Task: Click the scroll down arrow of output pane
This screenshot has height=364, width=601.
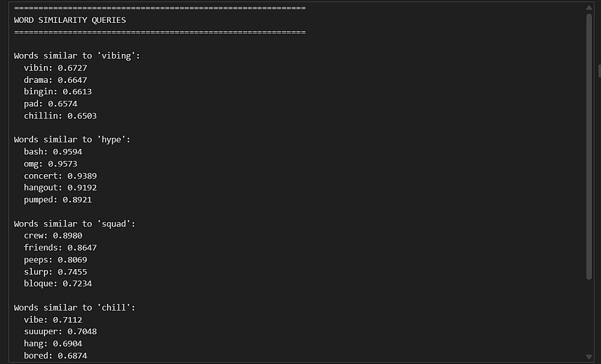Action: coord(589,357)
